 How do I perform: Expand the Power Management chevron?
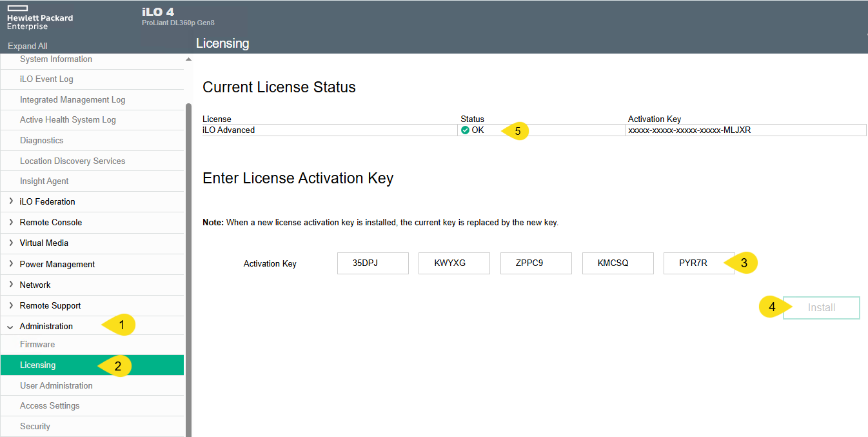[11, 264]
